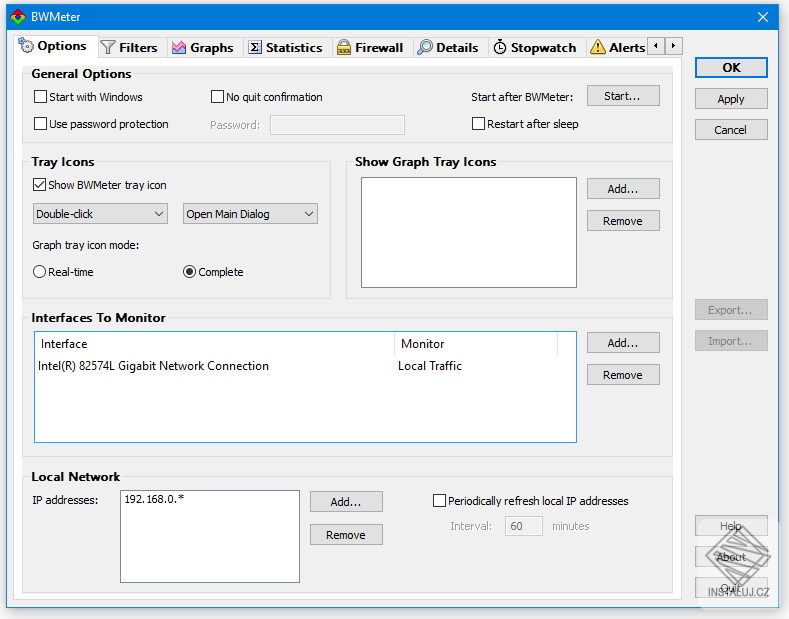Click the Alerts warning triangle icon
The width and height of the screenshot is (789, 619).
tap(598, 47)
